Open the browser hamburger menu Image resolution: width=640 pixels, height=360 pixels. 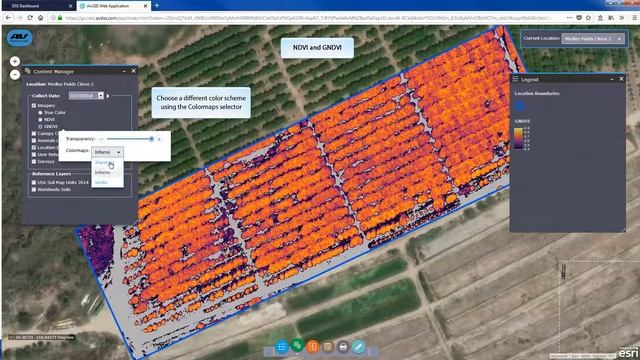click(x=635, y=18)
